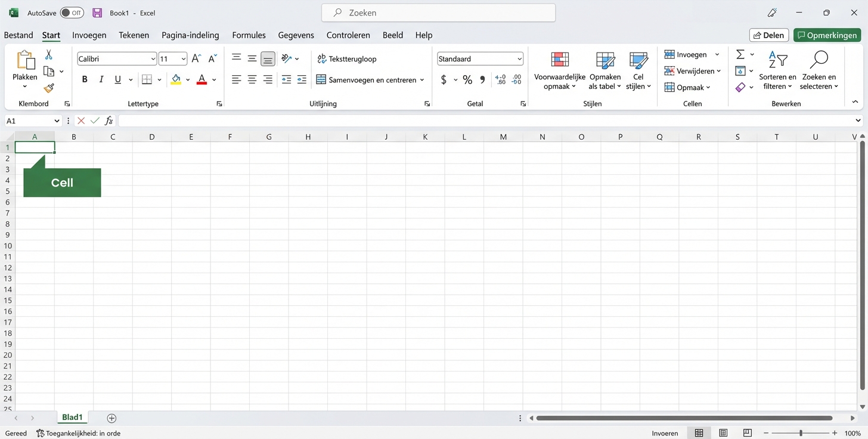
Task: Open the font size dropdown
Action: click(x=184, y=58)
